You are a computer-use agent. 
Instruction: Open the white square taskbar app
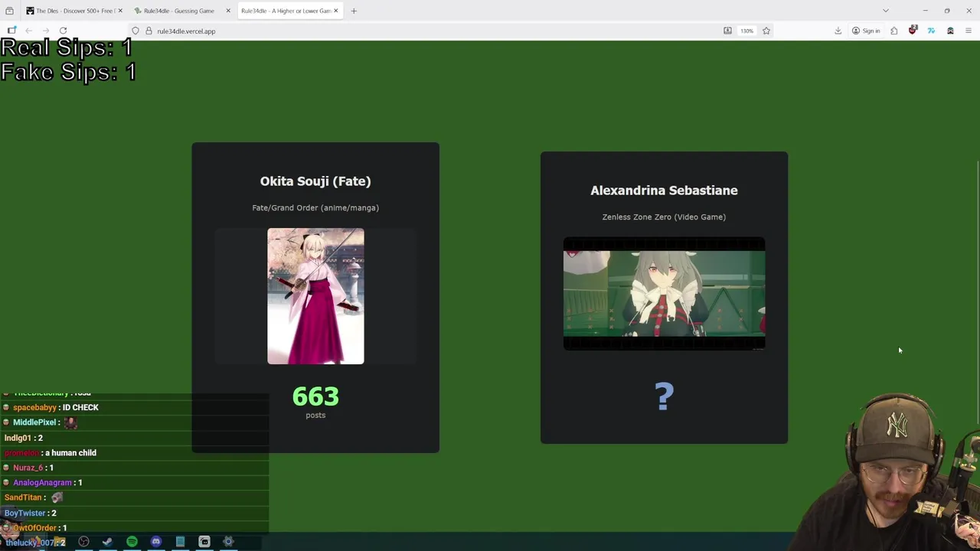(204, 542)
